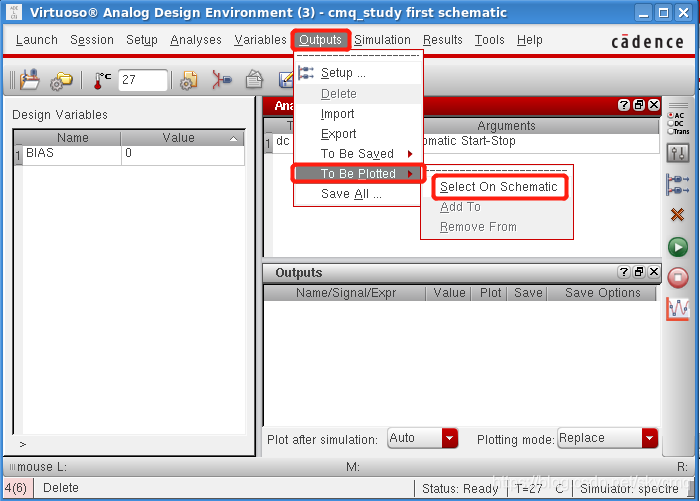Delete the selected item with orange X icon
700x501 pixels.
(x=678, y=215)
